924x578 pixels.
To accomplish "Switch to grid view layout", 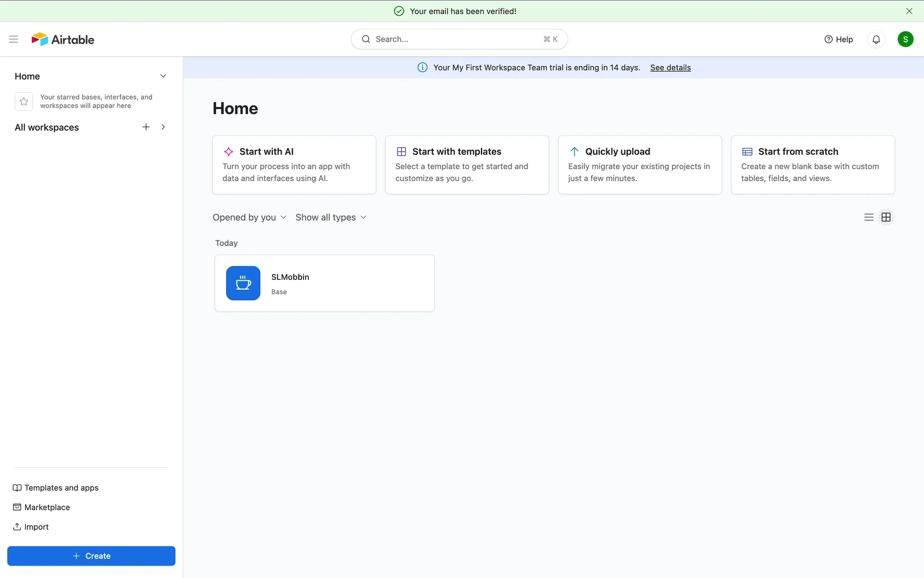I will (x=886, y=217).
